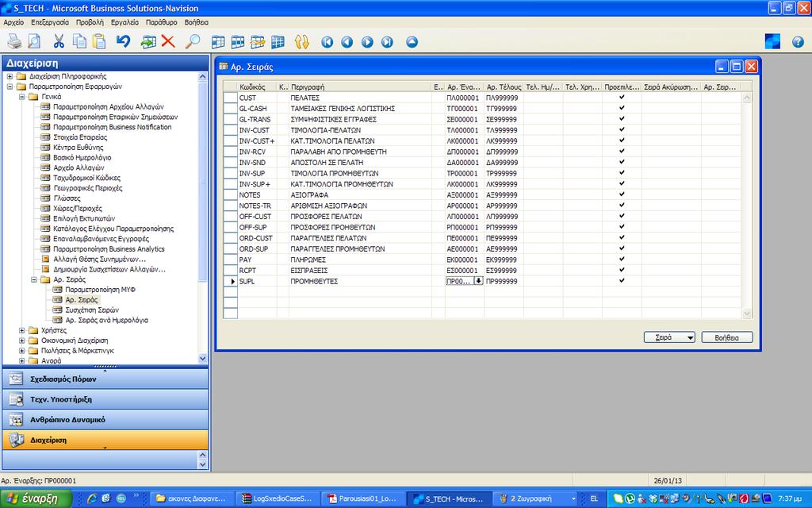Click the Navision logo icon at right
This screenshot has width=812, height=508.
772,41
